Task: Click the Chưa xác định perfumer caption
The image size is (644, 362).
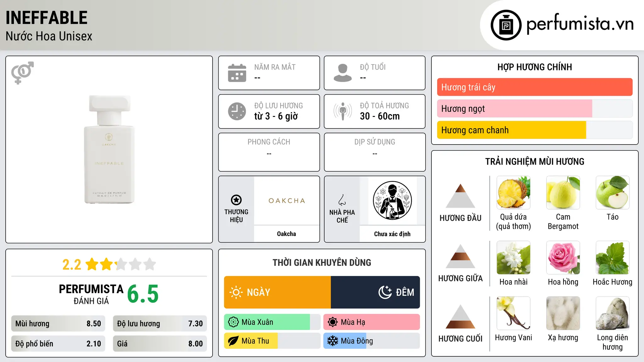Action: pyautogui.click(x=392, y=234)
